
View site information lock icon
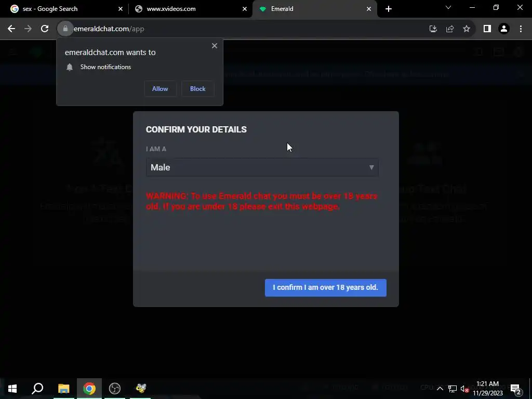point(65,29)
